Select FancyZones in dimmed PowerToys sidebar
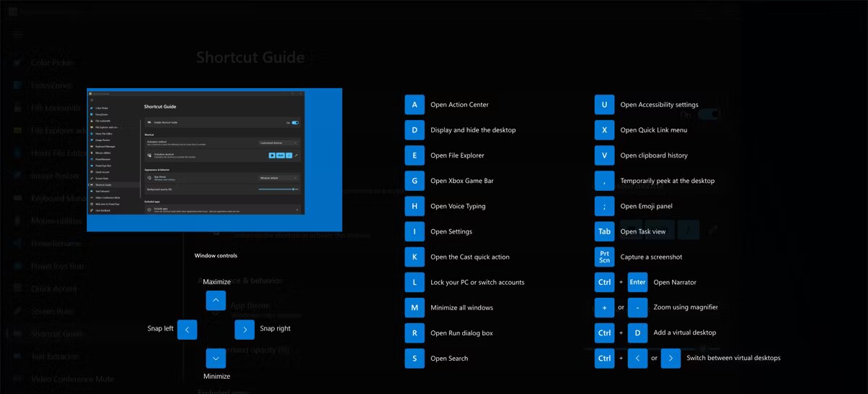This screenshot has width=868, height=394. pyautogui.click(x=51, y=85)
